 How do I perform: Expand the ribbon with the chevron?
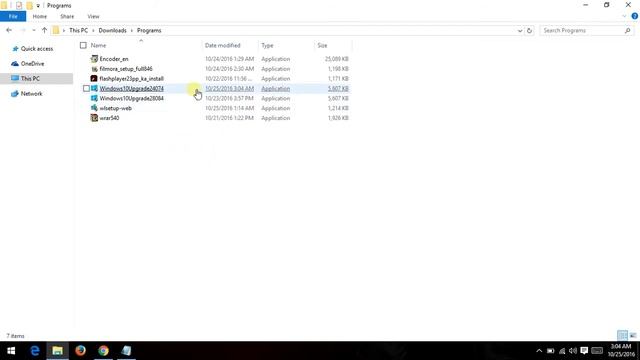624,16
